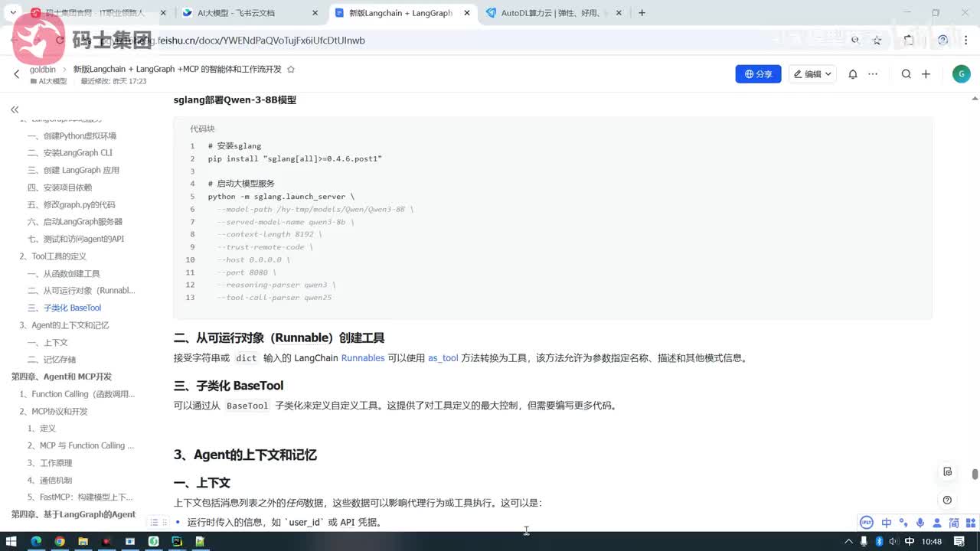Viewport: 980px width, 551px height.
Task: Click the 3、Agent的上下文和记忆 heading
Action: click(245, 455)
